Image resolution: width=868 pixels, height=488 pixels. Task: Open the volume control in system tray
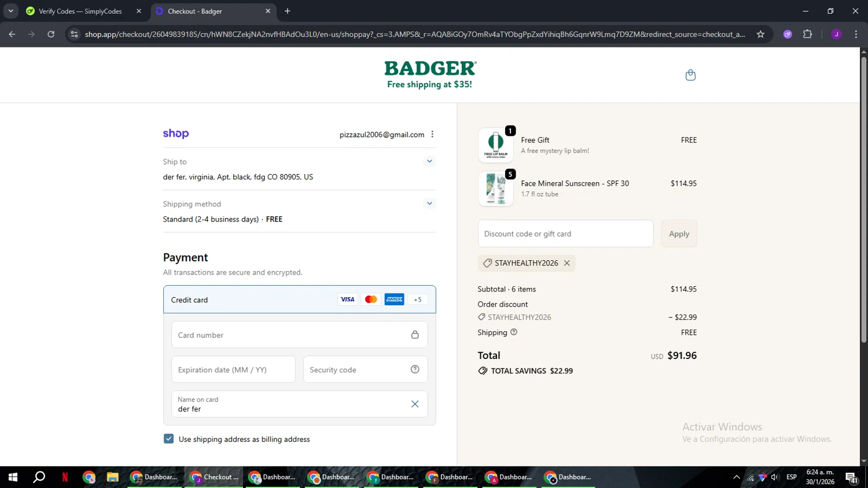[775, 477]
